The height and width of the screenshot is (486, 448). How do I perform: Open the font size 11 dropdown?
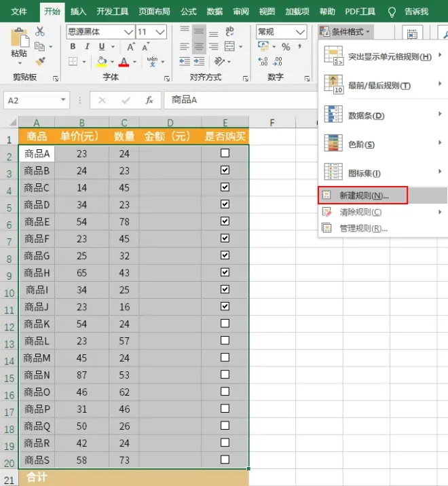[x=160, y=32]
